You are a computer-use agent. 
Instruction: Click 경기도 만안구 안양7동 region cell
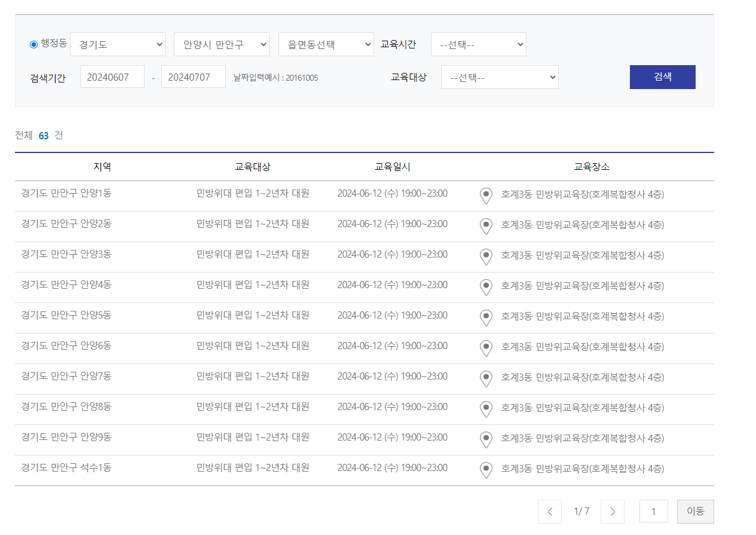(x=66, y=376)
